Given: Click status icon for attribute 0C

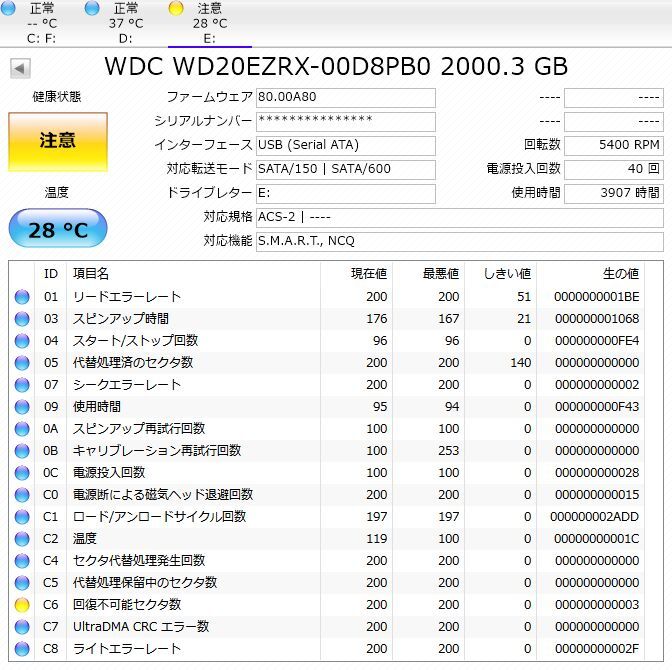Looking at the screenshot, I should click(x=22, y=472).
